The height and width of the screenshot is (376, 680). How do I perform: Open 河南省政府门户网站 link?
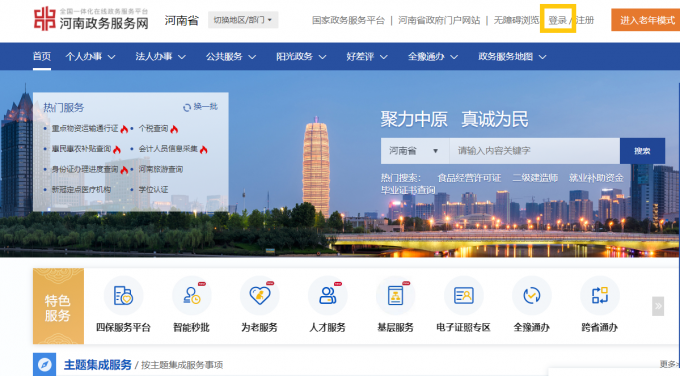(x=439, y=20)
